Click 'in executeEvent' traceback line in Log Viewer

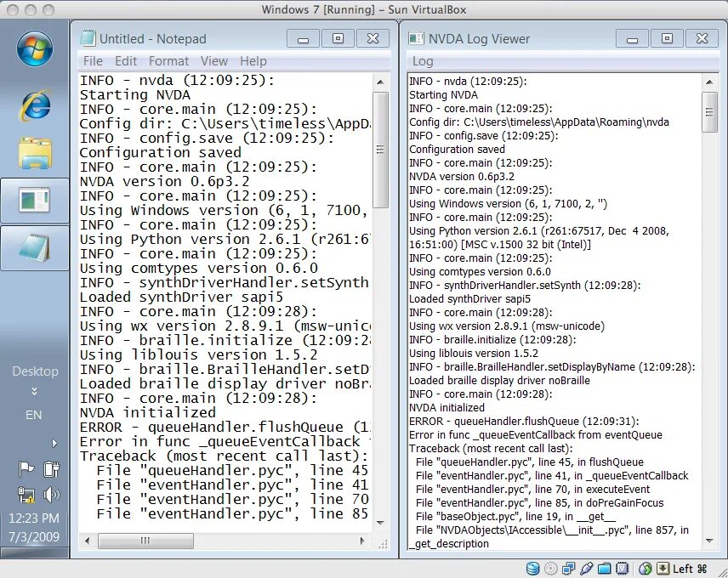tap(532, 490)
